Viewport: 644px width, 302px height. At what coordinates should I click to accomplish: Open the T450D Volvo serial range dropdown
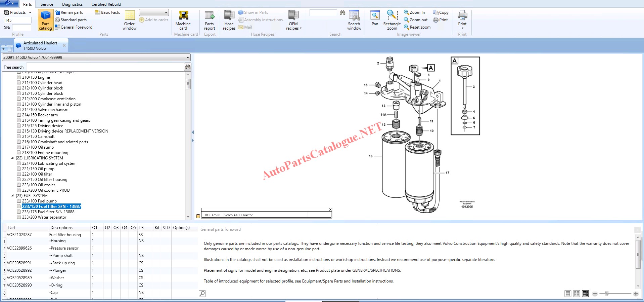[x=188, y=58]
